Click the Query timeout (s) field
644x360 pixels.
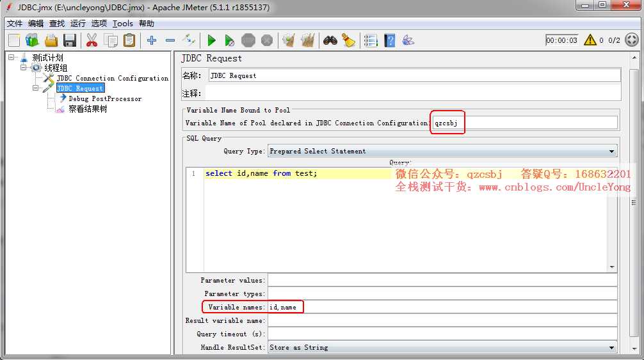(442, 334)
